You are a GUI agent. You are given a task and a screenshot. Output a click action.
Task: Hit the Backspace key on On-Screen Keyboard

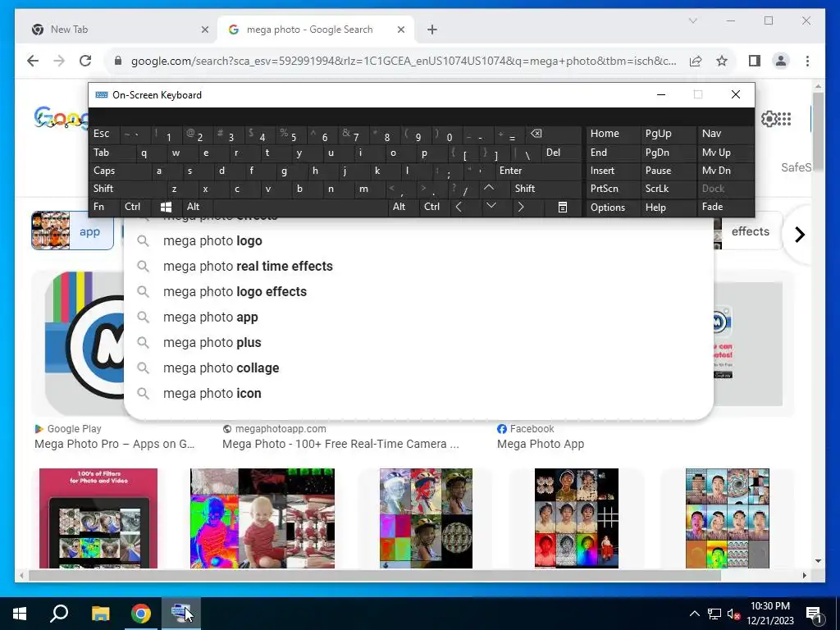coord(536,134)
